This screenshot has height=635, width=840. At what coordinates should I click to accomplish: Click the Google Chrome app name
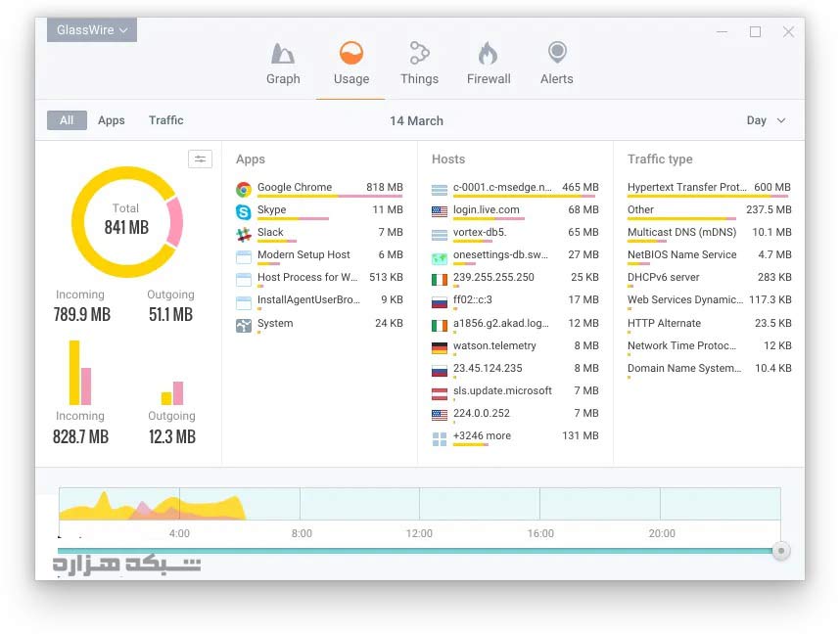click(x=295, y=188)
